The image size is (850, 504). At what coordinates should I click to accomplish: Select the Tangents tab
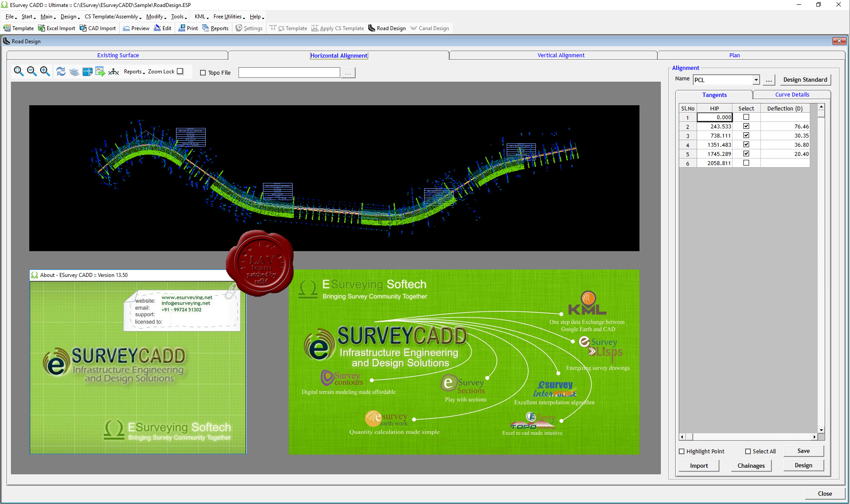[714, 95]
